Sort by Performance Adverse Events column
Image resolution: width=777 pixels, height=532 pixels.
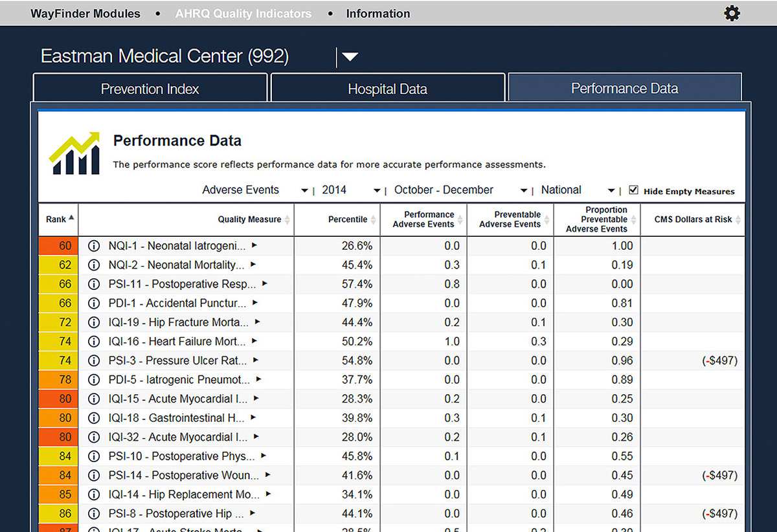click(460, 220)
